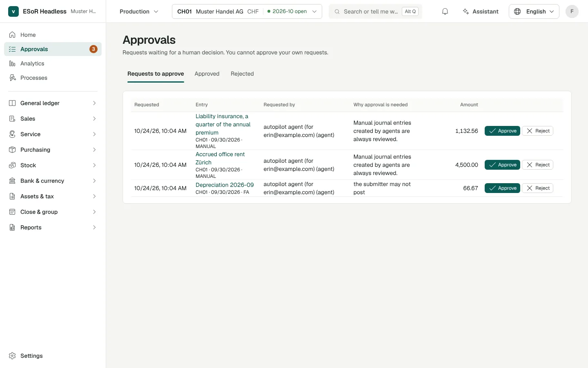Open the Home page from sidebar
This screenshot has height=368, width=588.
(x=53, y=35)
